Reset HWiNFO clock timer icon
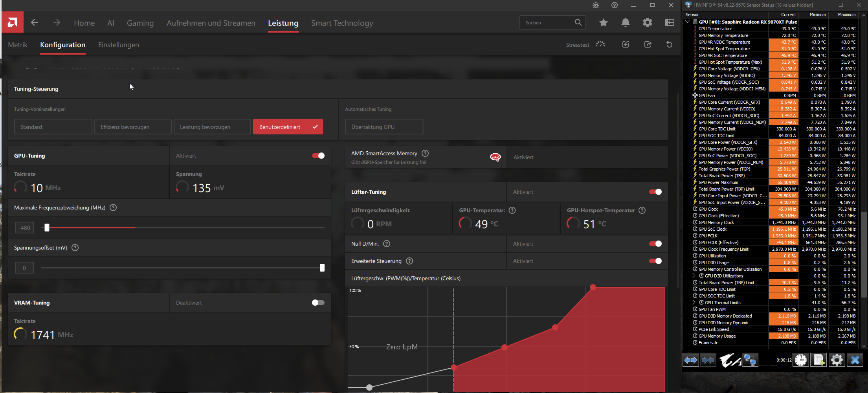 tap(801, 360)
